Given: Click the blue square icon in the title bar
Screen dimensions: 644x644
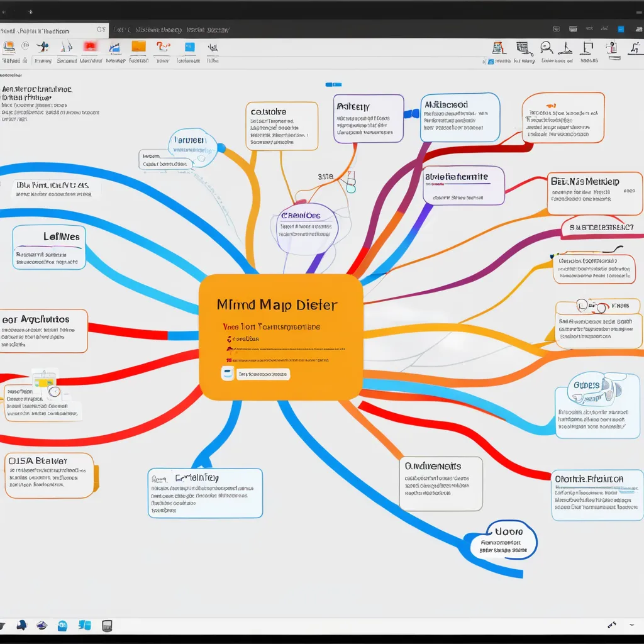Looking at the screenshot, I should (621, 29).
